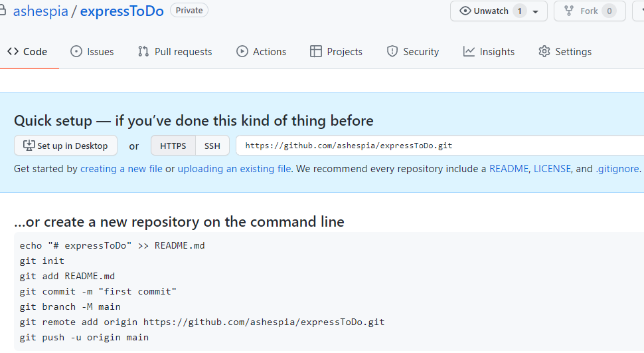Click the eye icon on Unwatch
The height and width of the screenshot is (353, 644).
click(465, 11)
